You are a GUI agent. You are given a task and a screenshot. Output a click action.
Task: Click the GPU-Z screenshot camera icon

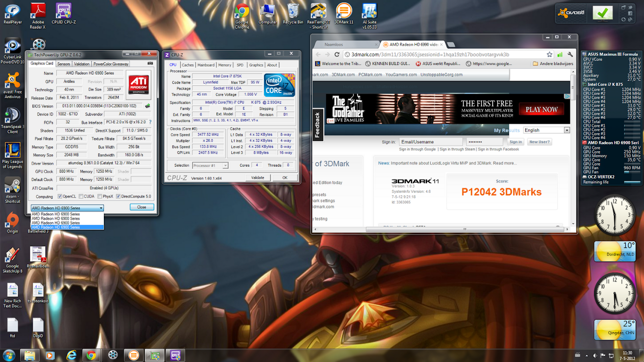(x=150, y=64)
